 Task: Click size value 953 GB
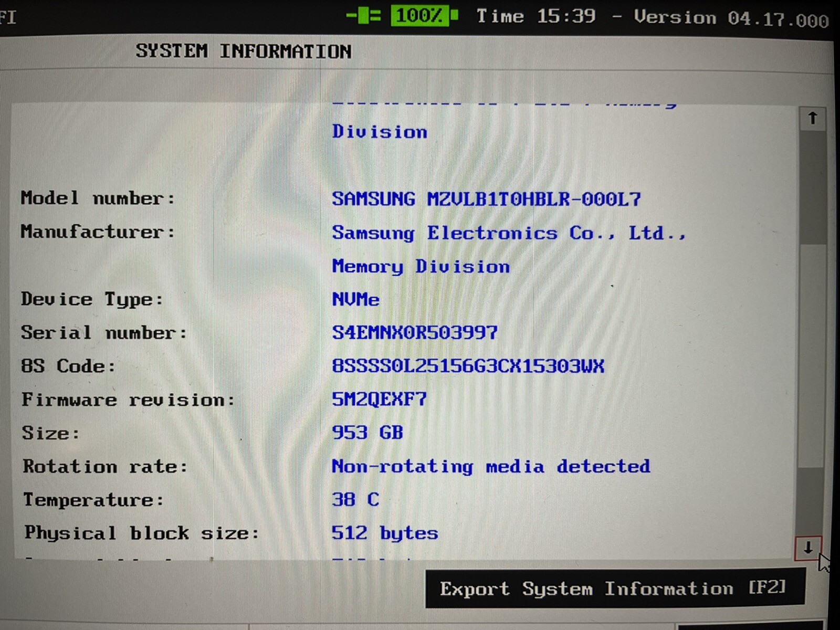point(367,433)
